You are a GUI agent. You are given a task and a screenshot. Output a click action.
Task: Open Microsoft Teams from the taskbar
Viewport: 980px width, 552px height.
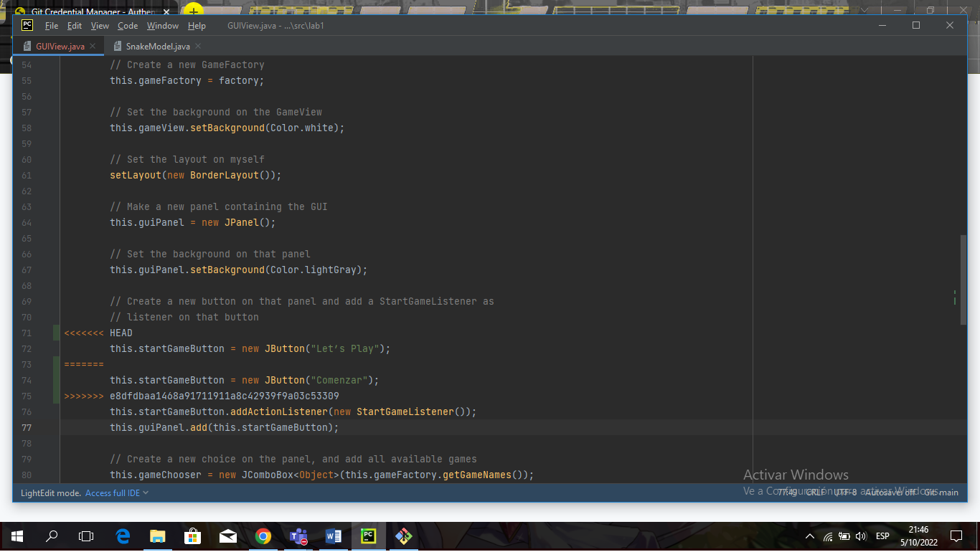pos(298,536)
